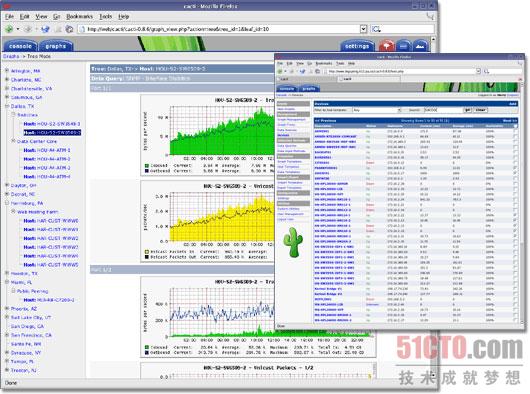Click the green cactus logo image
Viewport: 530px width, 394px height.
click(293, 242)
